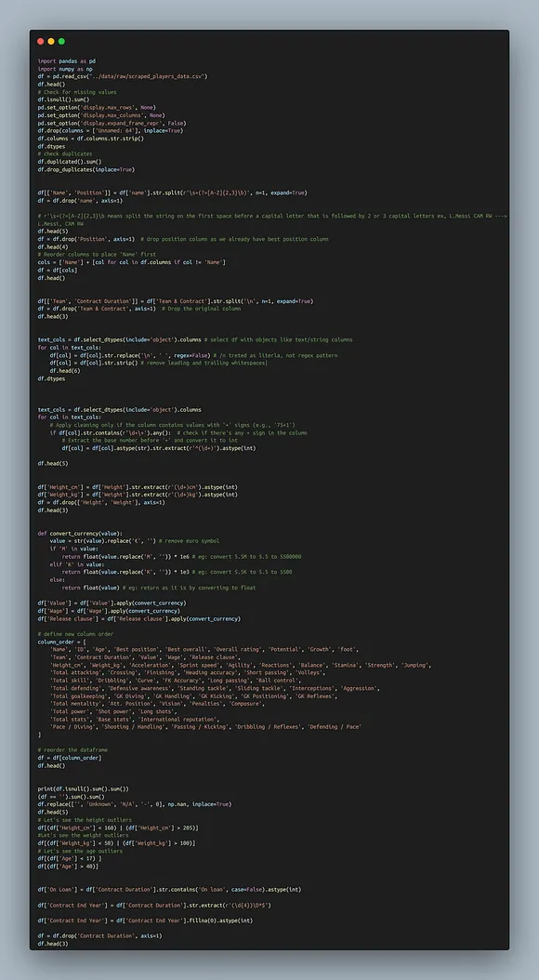Click the line 'def convert_currency(value):'
This screenshot has width=539, height=980.
tap(80, 533)
